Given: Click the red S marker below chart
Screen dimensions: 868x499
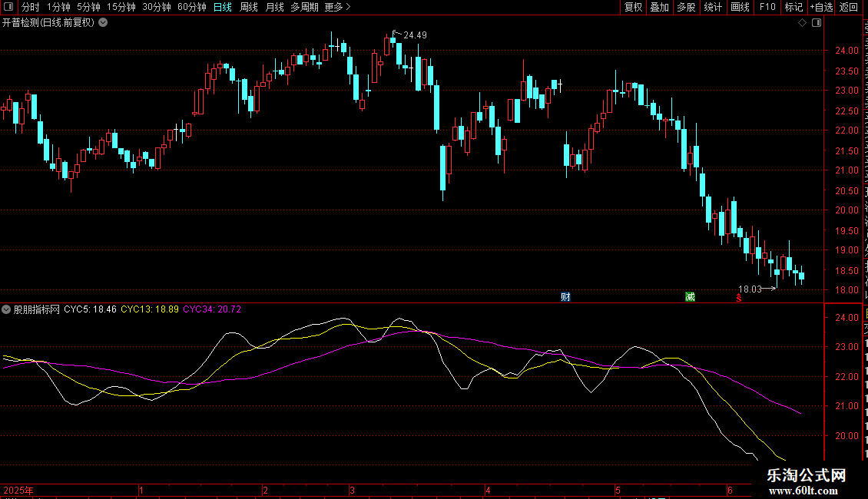Looking at the screenshot, I should tap(738, 299).
